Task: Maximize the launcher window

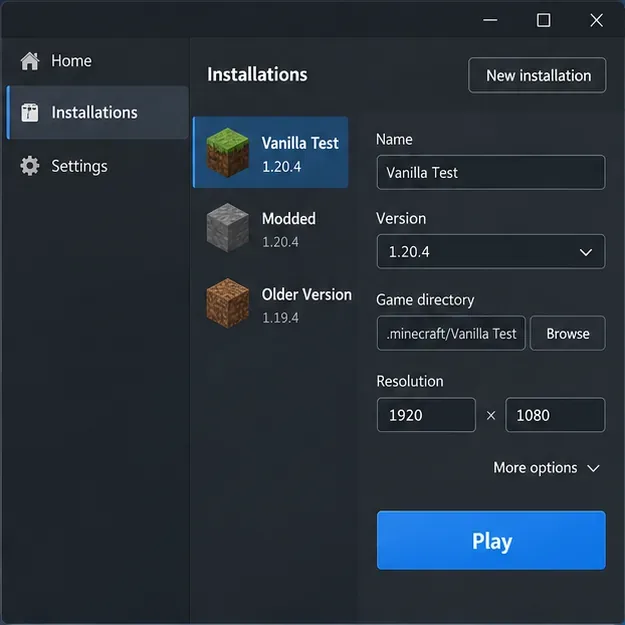Action: click(x=543, y=20)
